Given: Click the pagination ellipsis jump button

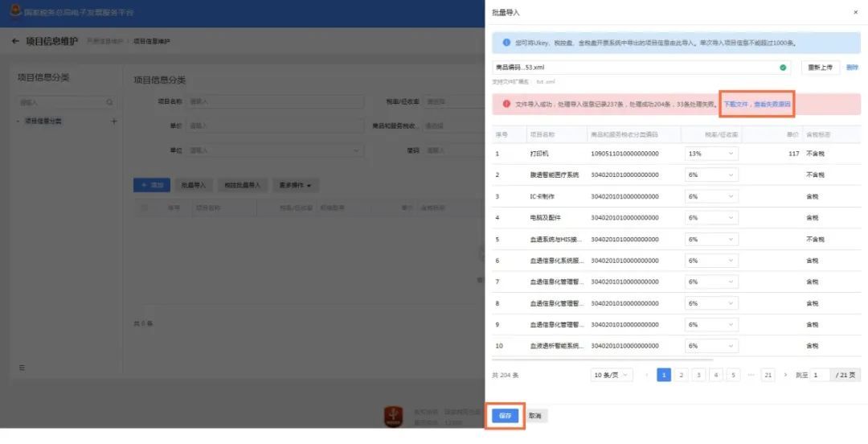Looking at the screenshot, I should point(751,376).
